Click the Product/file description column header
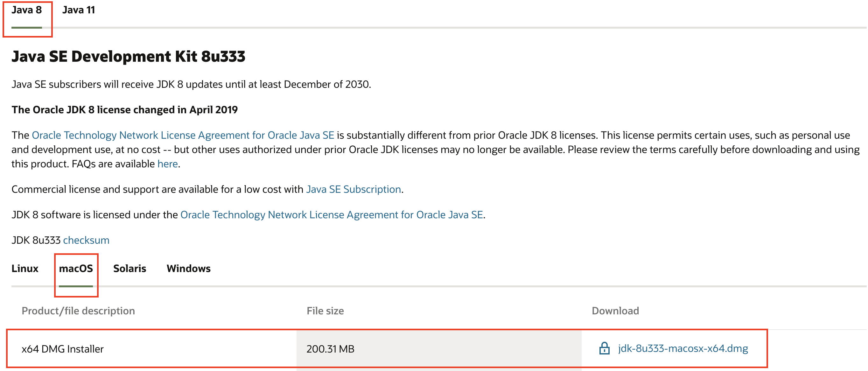The image size is (868, 371). (78, 311)
